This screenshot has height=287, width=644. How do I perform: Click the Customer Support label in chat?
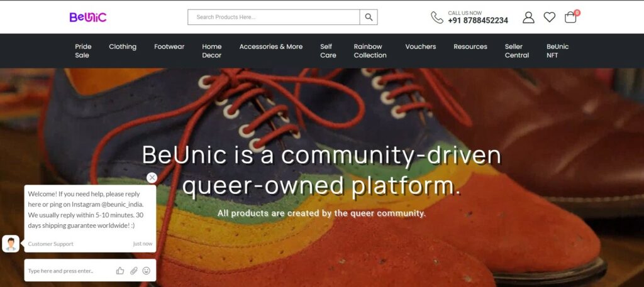(50, 244)
